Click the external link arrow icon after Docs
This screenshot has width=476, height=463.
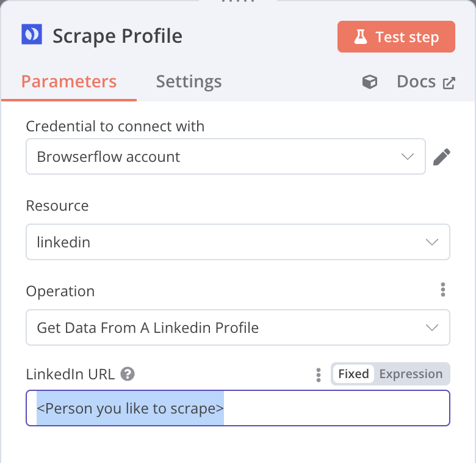pos(449,82)
